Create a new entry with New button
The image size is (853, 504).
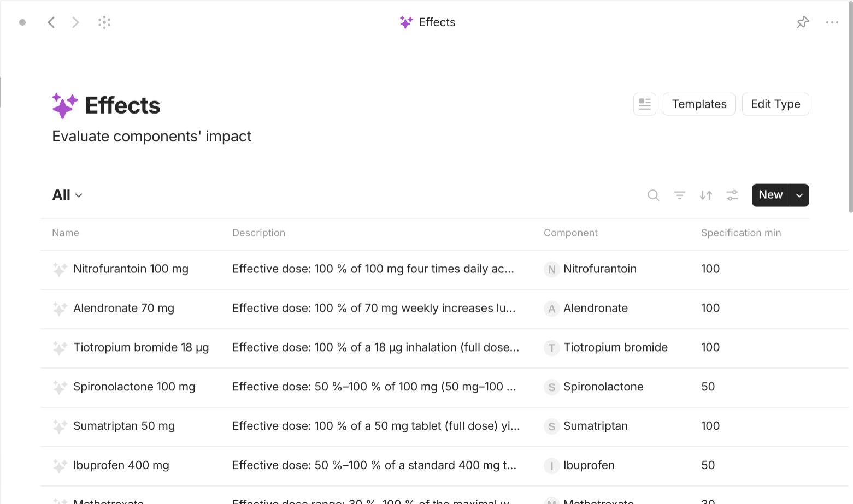770,195
